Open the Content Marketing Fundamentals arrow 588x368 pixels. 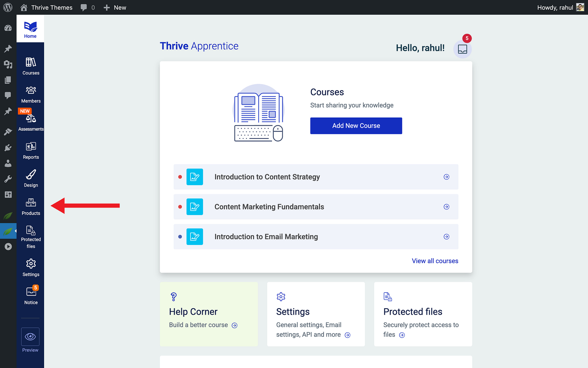[x=447, y=207]
